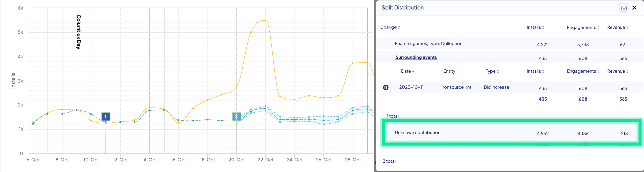The width and height of the screenshot is (644, 172).
Task: Select the Unknown contribution row
Action: pos(418,133)
